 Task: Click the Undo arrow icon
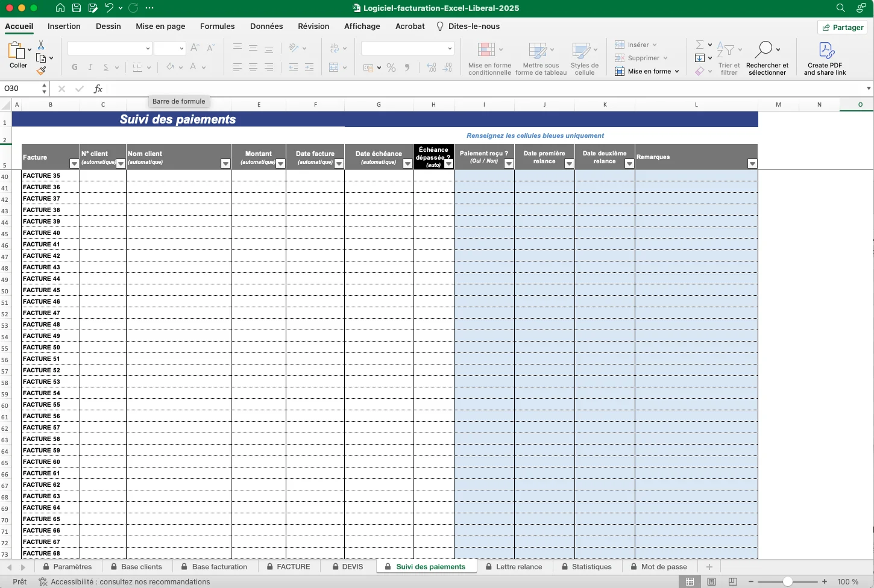pos(109,8)
